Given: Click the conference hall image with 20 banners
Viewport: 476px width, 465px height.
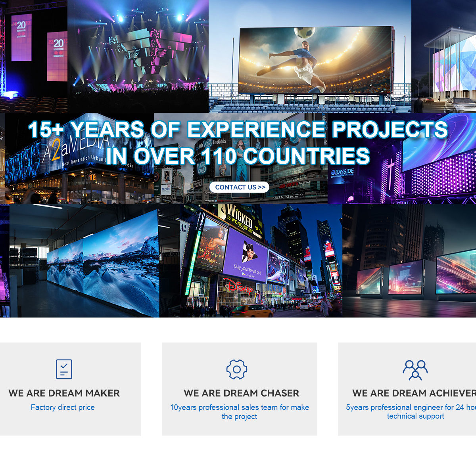Looking at the screenshot, I should [x=34, y=56].
